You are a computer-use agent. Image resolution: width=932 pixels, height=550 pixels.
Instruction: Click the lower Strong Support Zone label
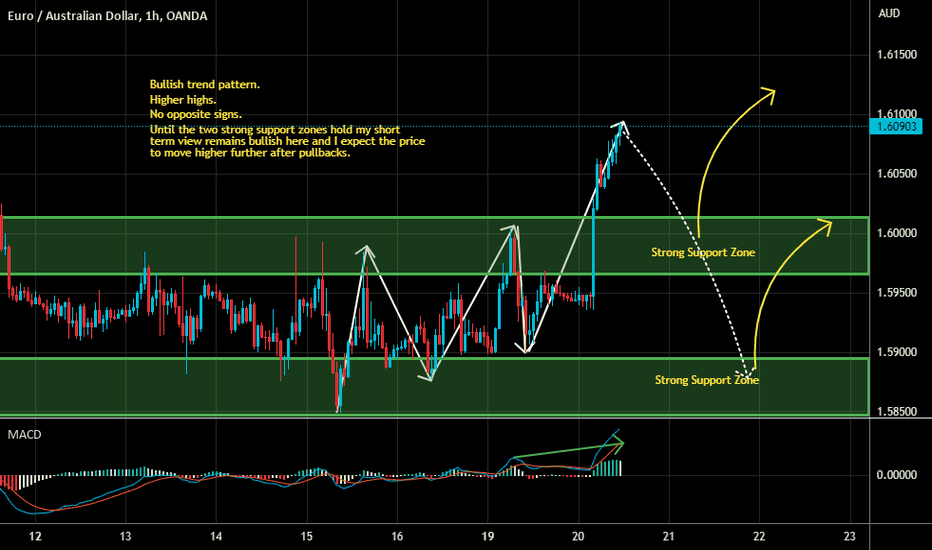[x=707, y=379]
